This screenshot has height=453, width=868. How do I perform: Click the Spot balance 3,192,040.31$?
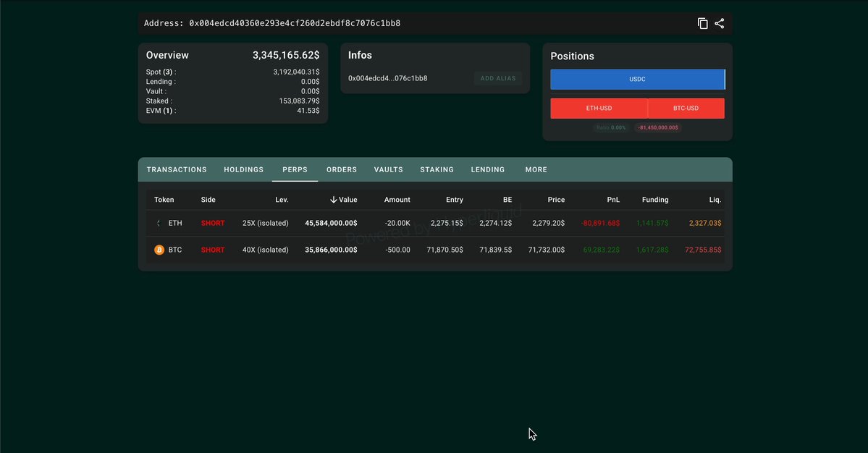[296, 72]
